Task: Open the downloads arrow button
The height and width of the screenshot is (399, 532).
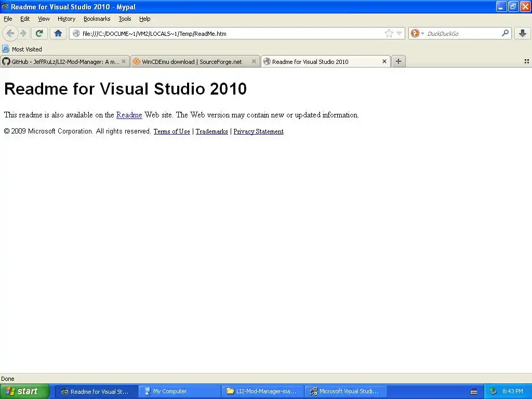Action: click(x=523, y=33)
